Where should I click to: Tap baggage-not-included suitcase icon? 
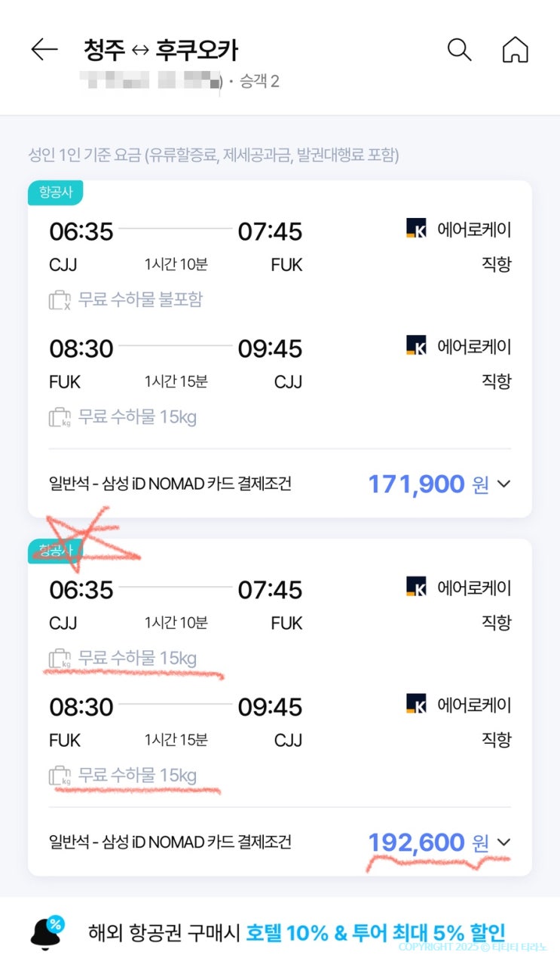(60, 300)
